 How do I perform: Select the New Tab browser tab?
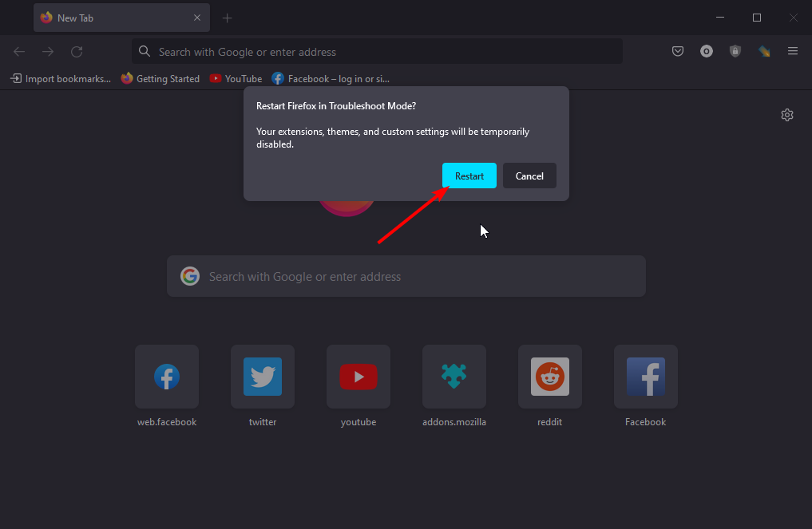121,18
